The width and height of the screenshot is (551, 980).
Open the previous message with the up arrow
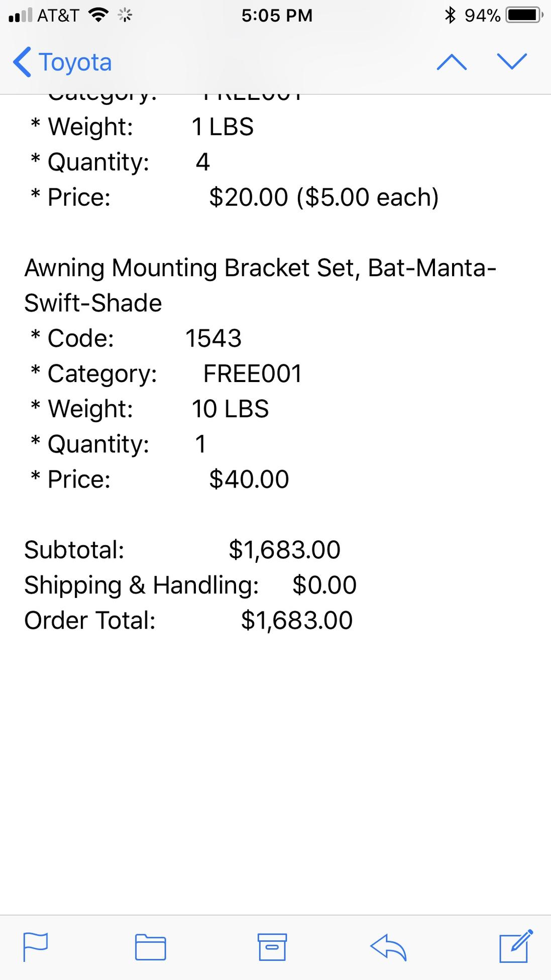[452, 62]
